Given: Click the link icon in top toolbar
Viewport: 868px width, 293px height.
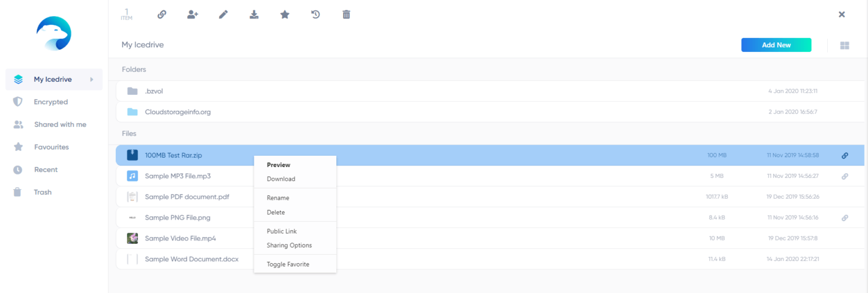Looking at the screenshot, I should [162, 15].
